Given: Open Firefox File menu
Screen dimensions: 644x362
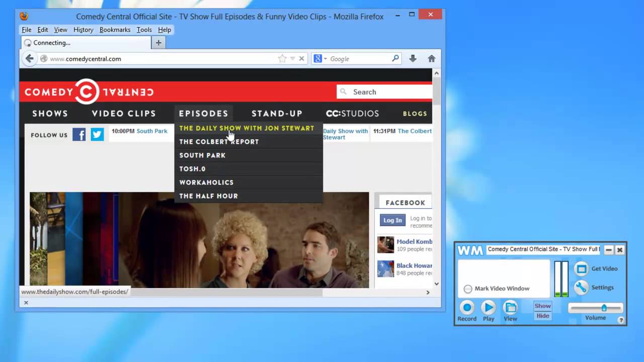Looking at the screenshot, I should pyautogui.click(x=27, y=30).
